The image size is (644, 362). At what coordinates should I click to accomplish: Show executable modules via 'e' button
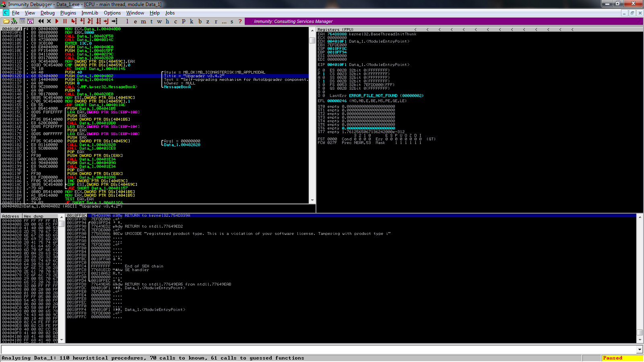pyautogui.click(x=135, y=21)
